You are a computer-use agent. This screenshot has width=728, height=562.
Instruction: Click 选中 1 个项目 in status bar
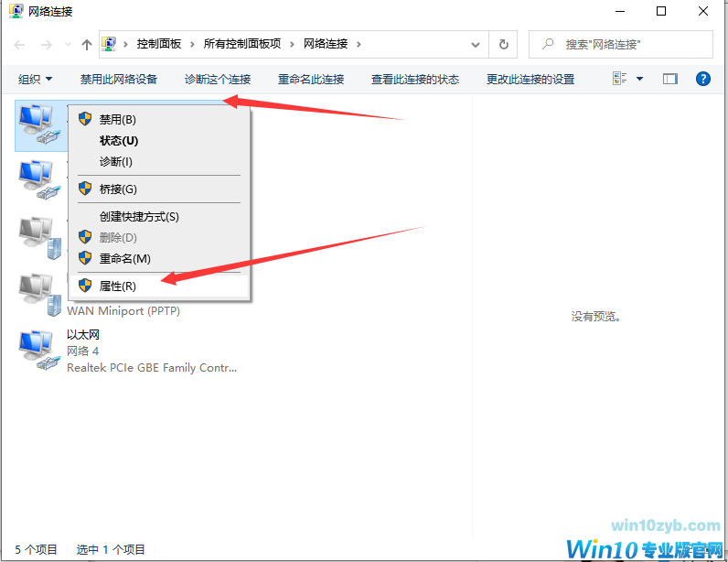click(111, 549)
